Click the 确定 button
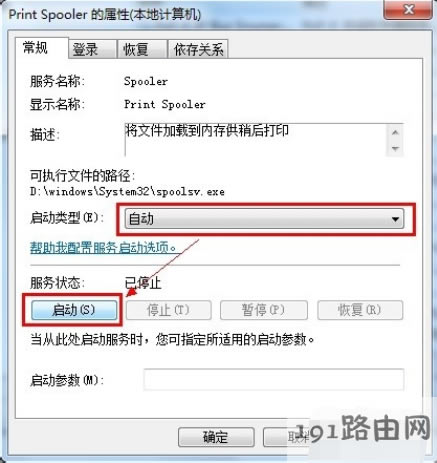The height and width of the screenshot is (463, 437). (x=216, y=437)
